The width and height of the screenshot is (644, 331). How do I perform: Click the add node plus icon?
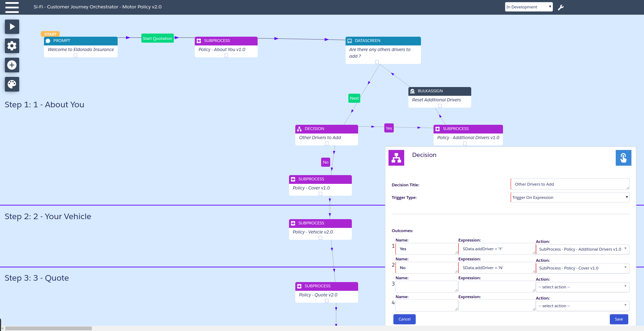coord(12,65)
